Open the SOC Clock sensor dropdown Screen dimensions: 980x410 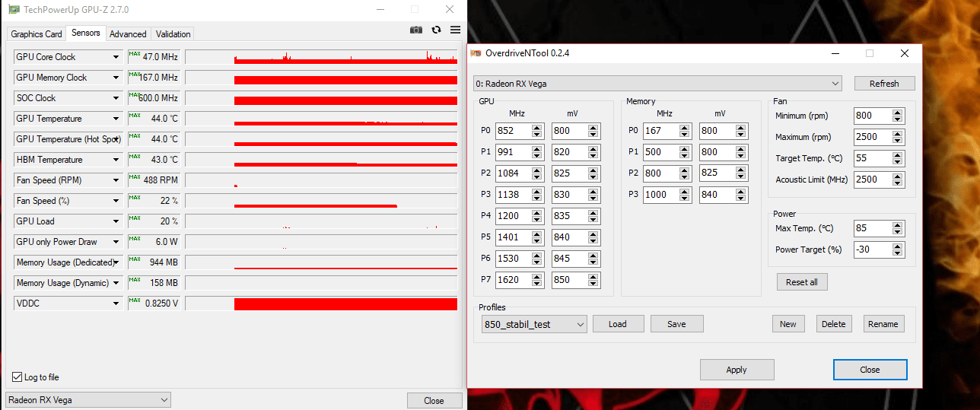click(116, 98)
